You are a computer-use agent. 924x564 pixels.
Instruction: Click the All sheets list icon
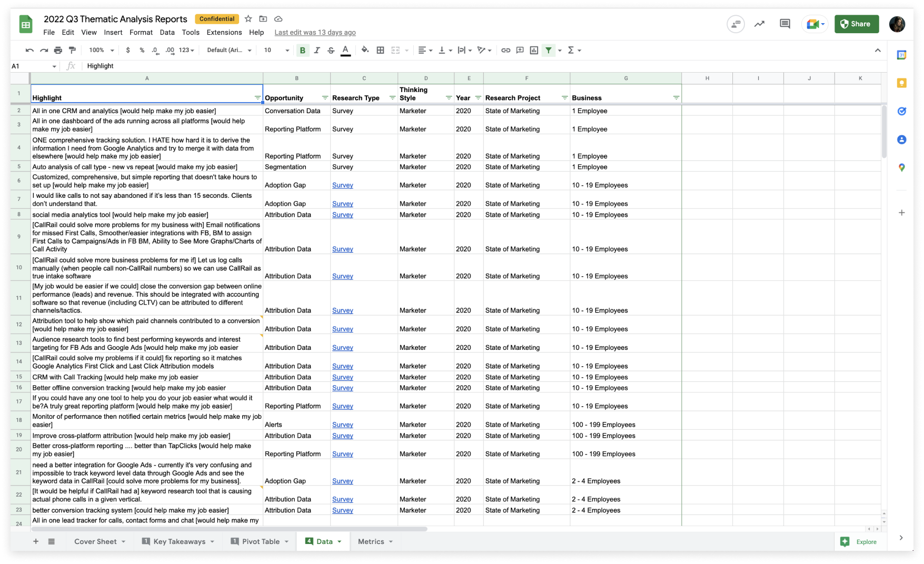coord(52,541)
